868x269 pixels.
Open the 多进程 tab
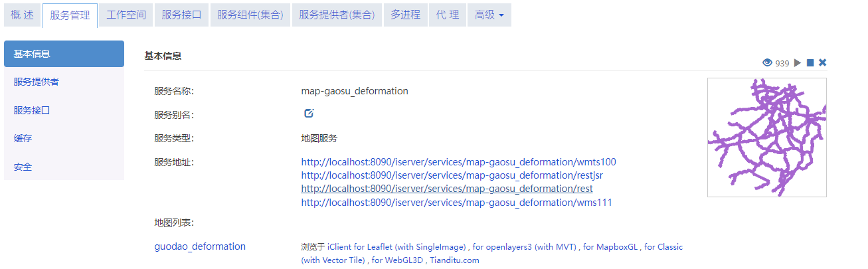point(405,15)
